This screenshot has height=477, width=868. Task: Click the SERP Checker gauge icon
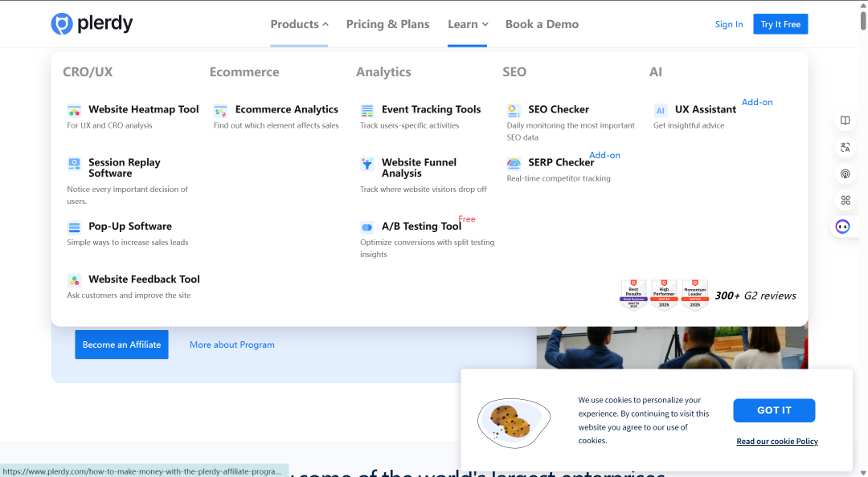514,163
